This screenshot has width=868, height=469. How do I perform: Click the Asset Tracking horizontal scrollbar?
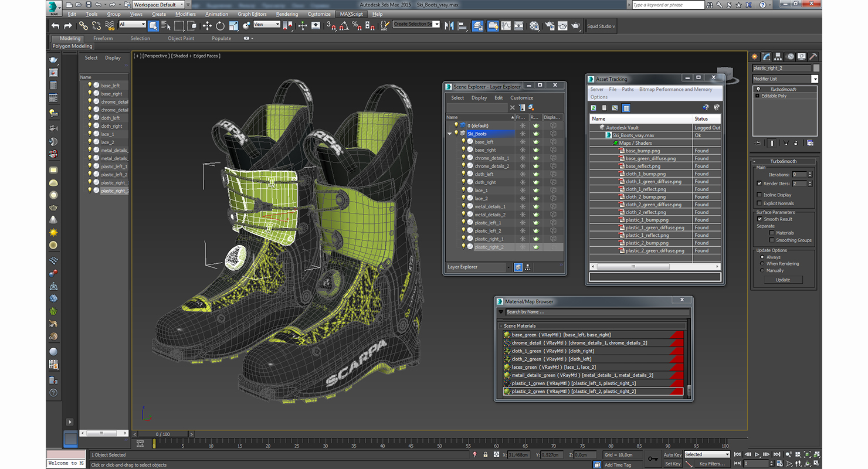coord(655,266)
